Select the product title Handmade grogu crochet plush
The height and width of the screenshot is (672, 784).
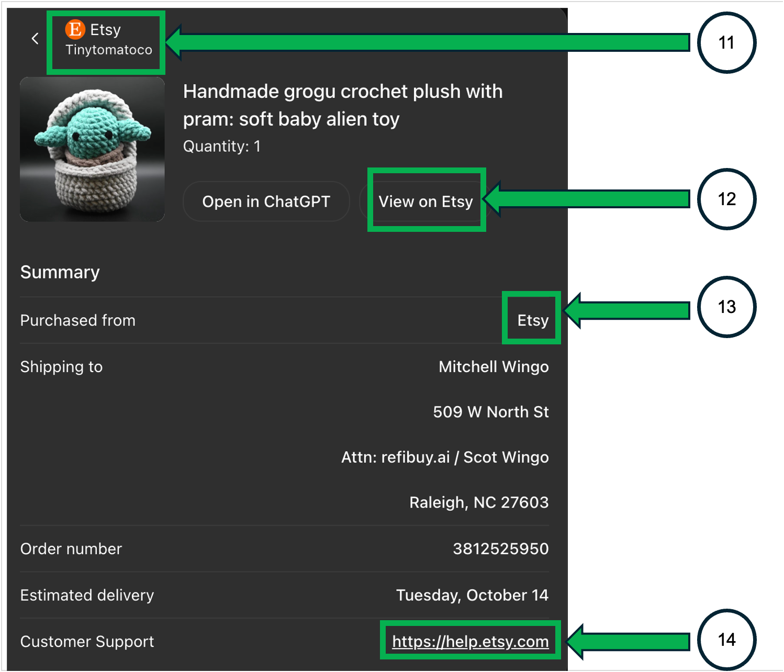[343, 105]
